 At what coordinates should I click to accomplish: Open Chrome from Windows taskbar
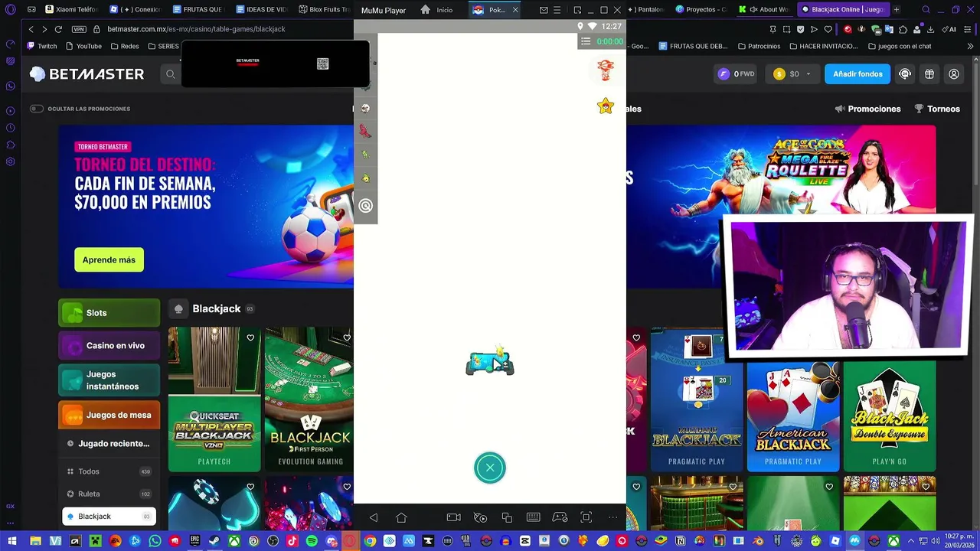point(370,541)
